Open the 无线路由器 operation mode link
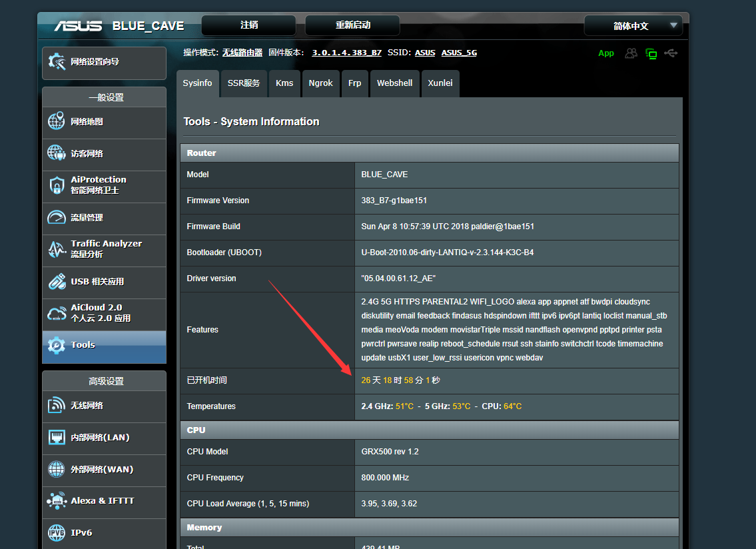 [x=242, y=53]
